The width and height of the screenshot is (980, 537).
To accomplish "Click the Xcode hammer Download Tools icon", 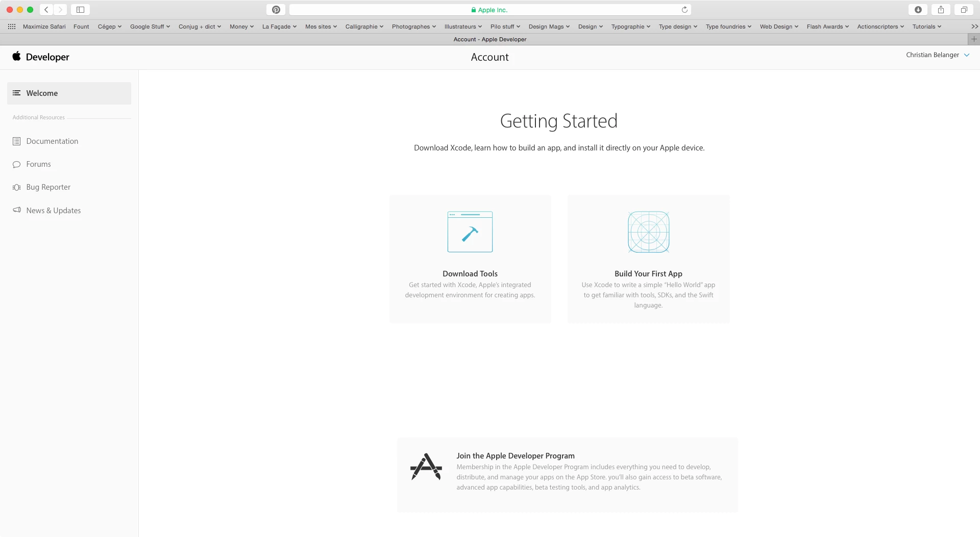I will pyautogui.click(x=470, y=232).
